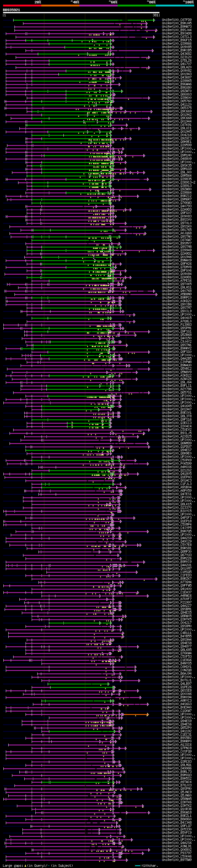Image resolution: width=197 pixels, height=868 pixels.
Task: Click the green ~80% identity color bar
Action: coord(137,6)
